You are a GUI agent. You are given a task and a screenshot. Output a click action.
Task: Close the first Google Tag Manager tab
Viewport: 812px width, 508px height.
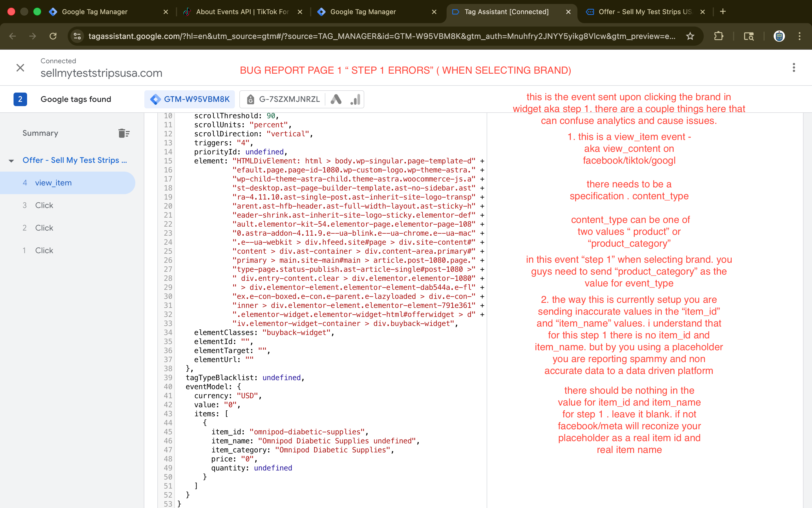click(166, 12)
